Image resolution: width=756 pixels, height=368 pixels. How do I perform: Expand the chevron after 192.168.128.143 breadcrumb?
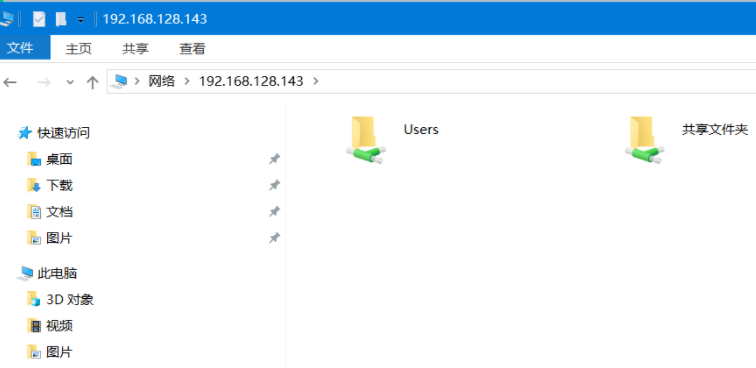click(x=316, y=81)
